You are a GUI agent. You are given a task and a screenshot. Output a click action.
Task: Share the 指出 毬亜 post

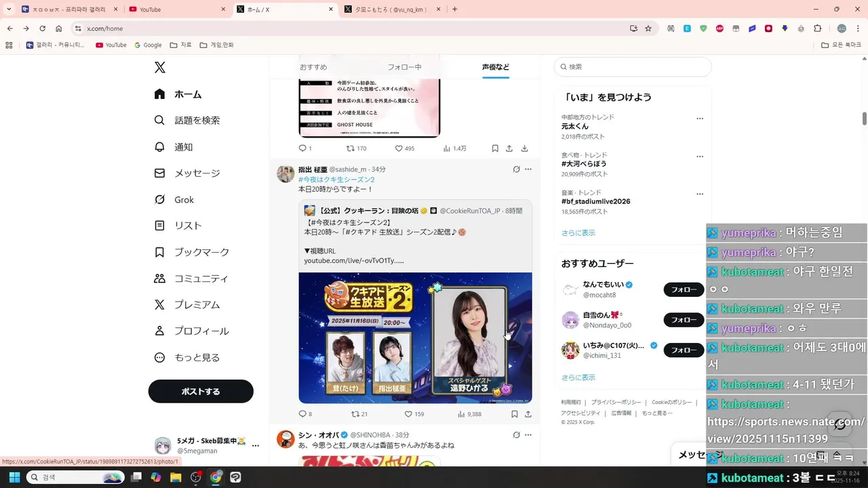coord(528,414)
